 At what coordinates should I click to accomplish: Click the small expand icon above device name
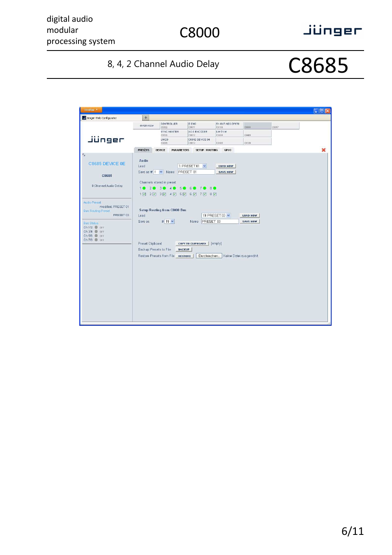[84, 155]
